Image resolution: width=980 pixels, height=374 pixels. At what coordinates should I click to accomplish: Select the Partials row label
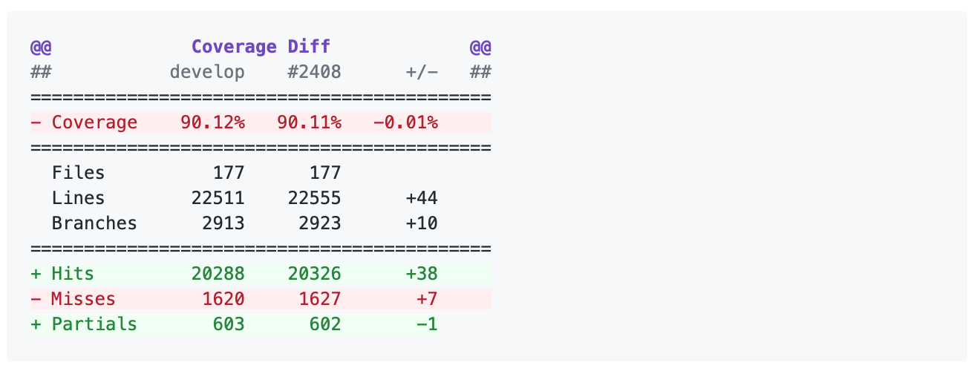pyautogui.click(x=94, y=325)
